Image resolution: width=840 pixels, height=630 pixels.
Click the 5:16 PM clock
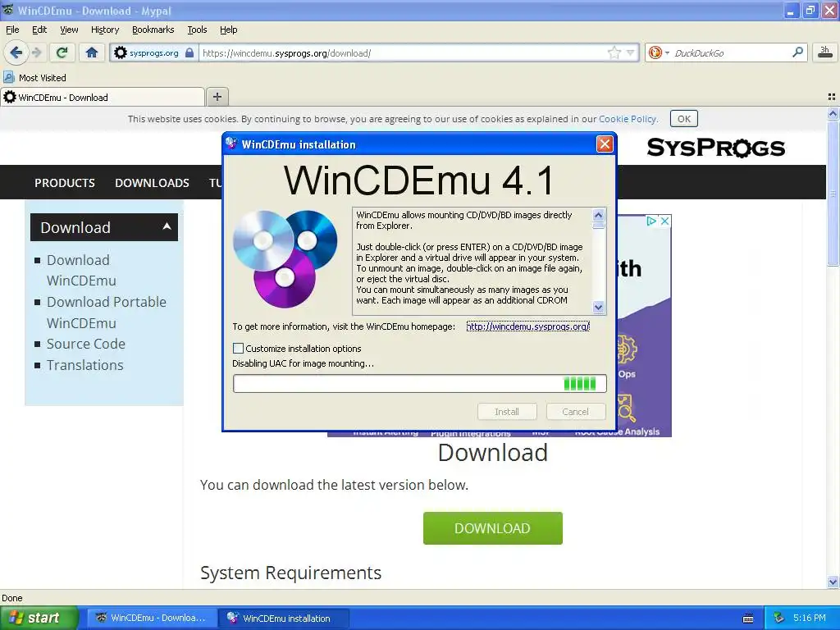pos(810,619)
